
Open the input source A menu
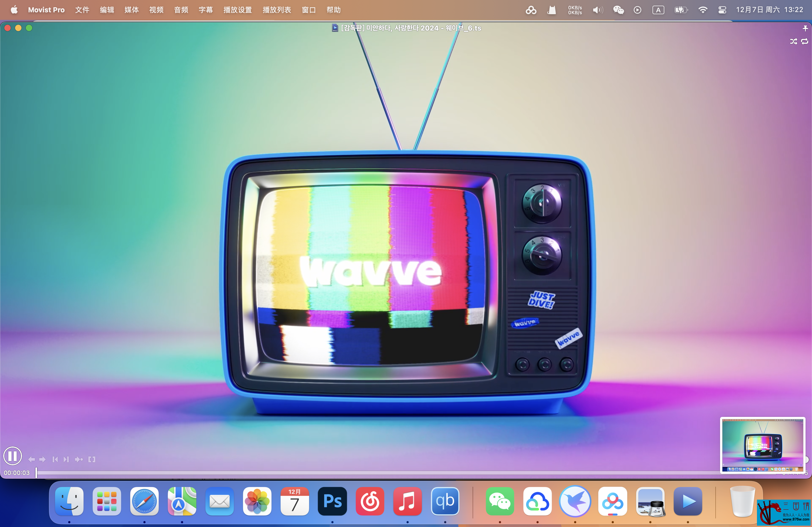click(658, 10)
